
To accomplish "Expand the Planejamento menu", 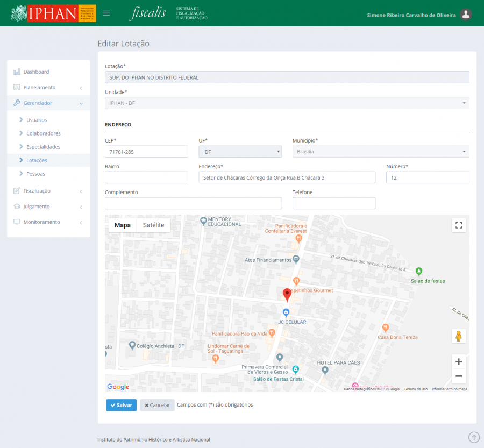I will click(39, 87).
